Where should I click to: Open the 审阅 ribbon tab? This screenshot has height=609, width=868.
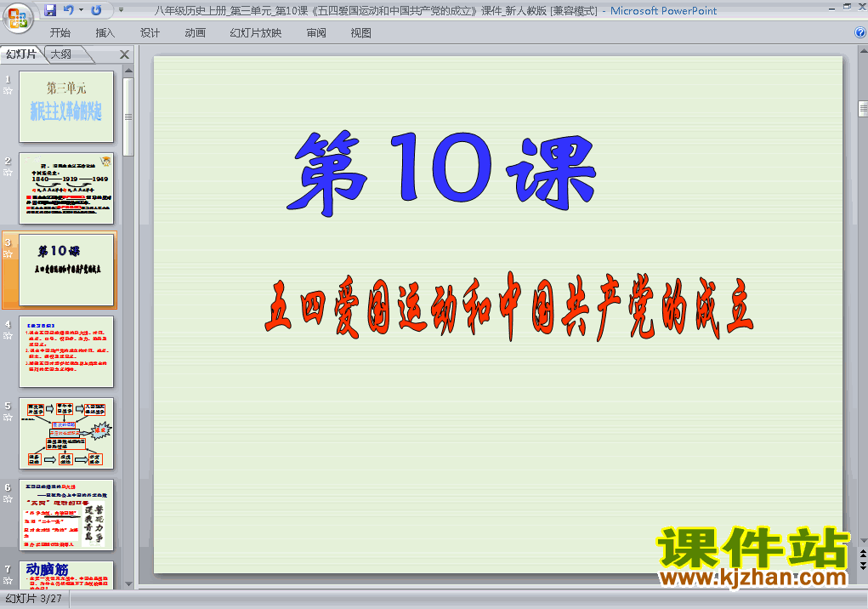(316, 32)
